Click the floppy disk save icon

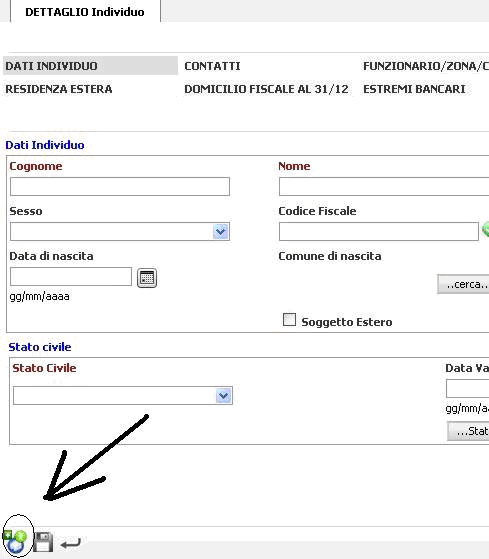(43, 542)
